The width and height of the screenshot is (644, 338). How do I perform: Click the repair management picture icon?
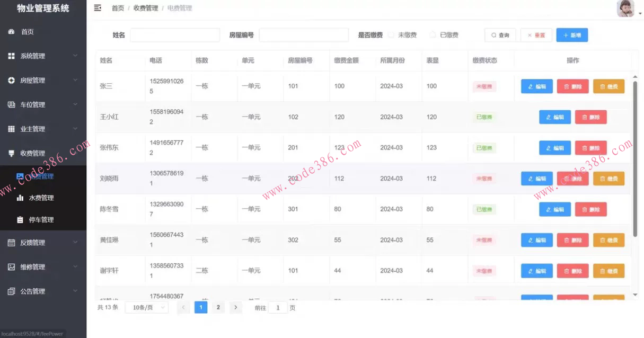[x=11, y=267]
